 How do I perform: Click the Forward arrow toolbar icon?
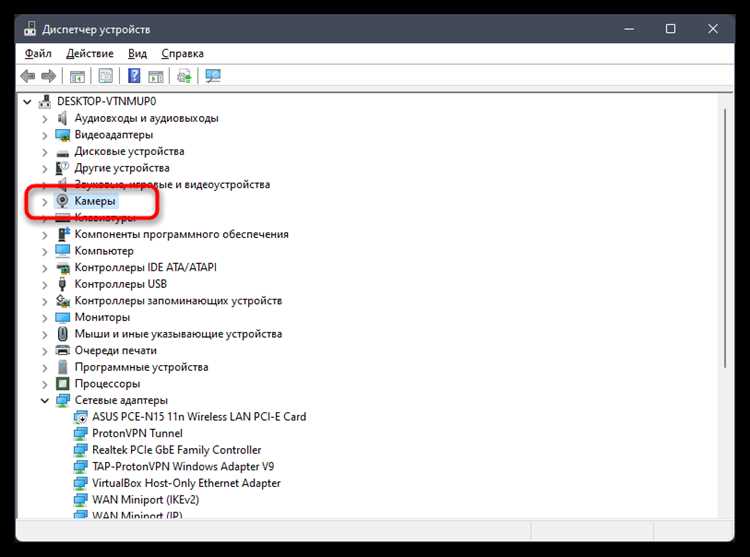coord(49,76)
